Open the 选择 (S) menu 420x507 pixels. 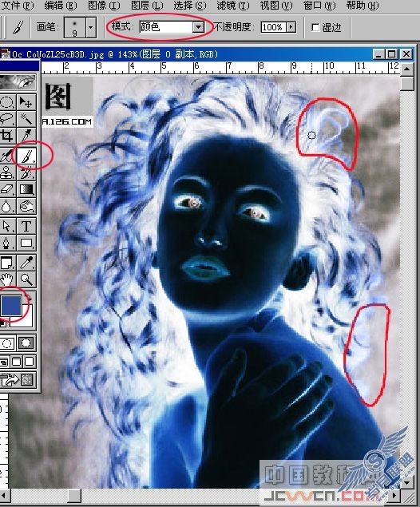(190, 5)
